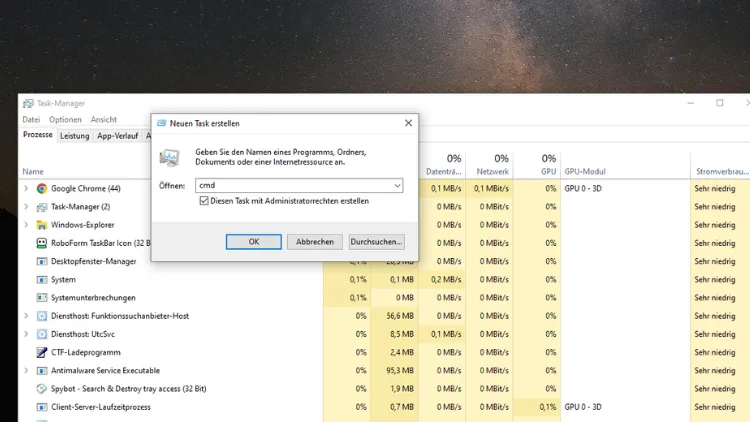750x422 pixels.
Task: Minimize the Task-Manager window
Action: pyautogui.click(x=691, y=103)
